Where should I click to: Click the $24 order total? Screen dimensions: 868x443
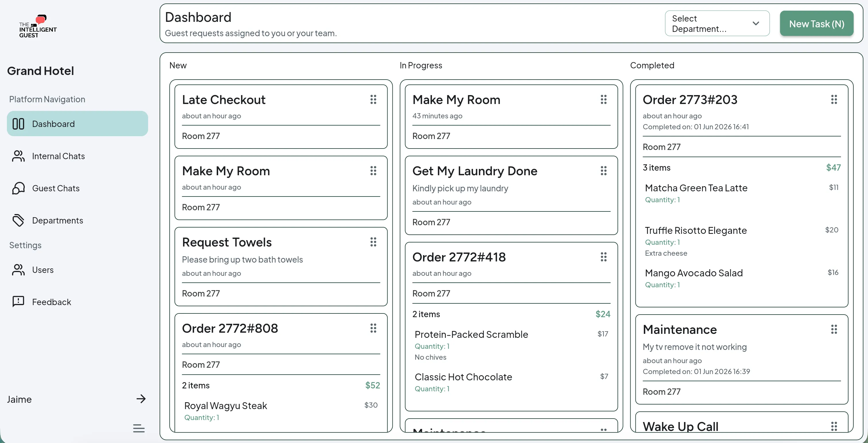[x=603, y=314]
